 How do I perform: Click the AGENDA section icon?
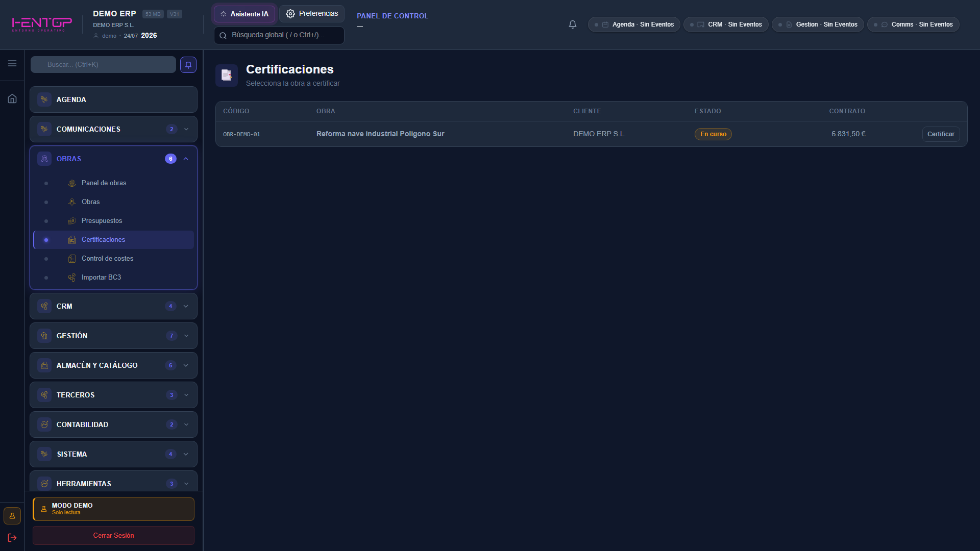point(44,99)
